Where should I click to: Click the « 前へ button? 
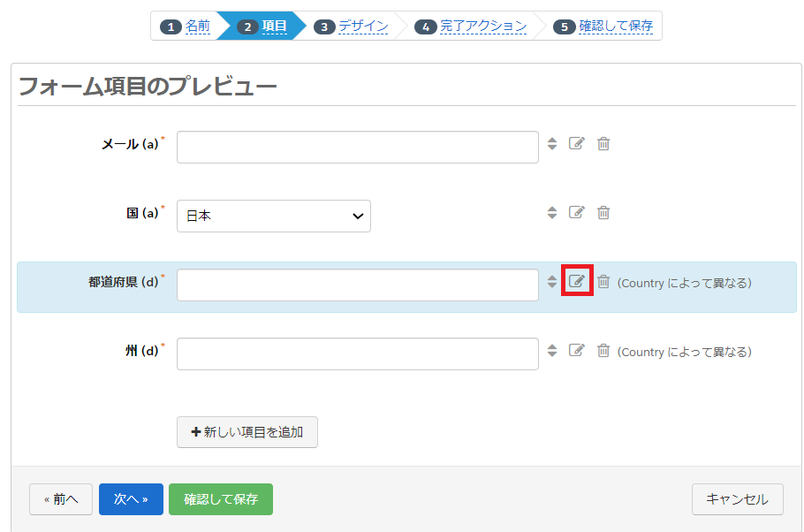[x=61, y=499]
